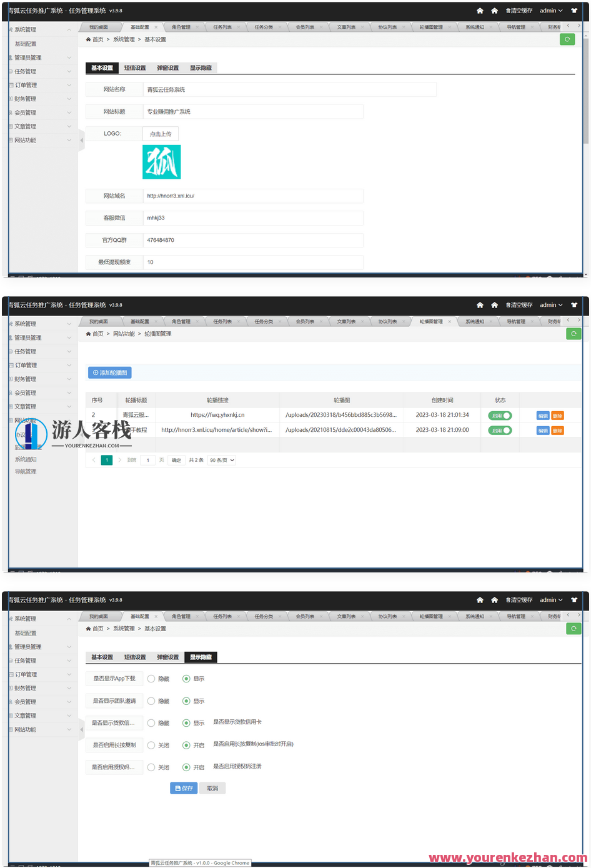Click the home icon in the top bar
This screenshot has width=591, height=868.
coord(480,11)
